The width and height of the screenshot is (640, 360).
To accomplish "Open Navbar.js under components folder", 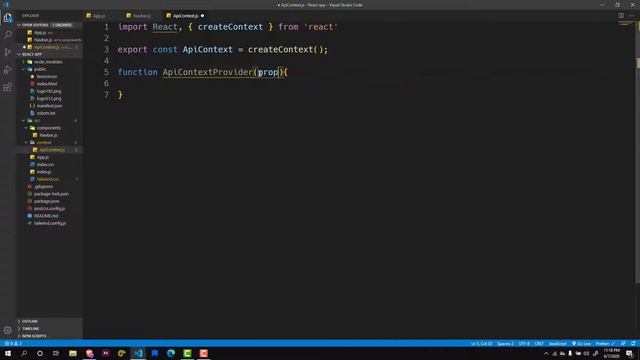I will [x=48, y=135].
